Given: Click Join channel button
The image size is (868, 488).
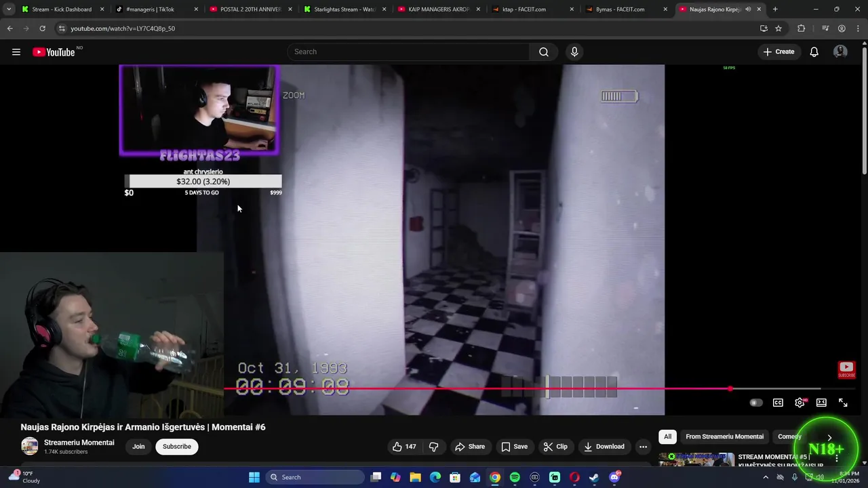Looking at the screenshot, I should tap(138, 447).
